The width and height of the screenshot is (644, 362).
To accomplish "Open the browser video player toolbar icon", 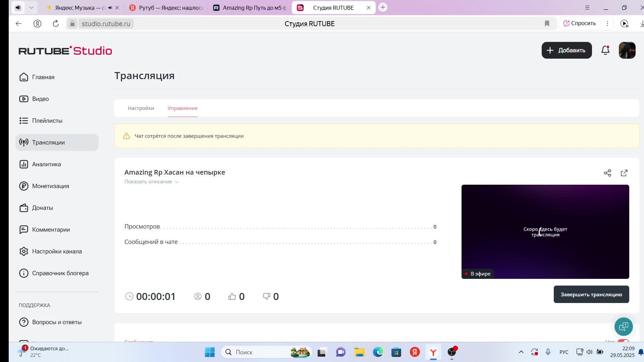I will (x=624, y=23).
